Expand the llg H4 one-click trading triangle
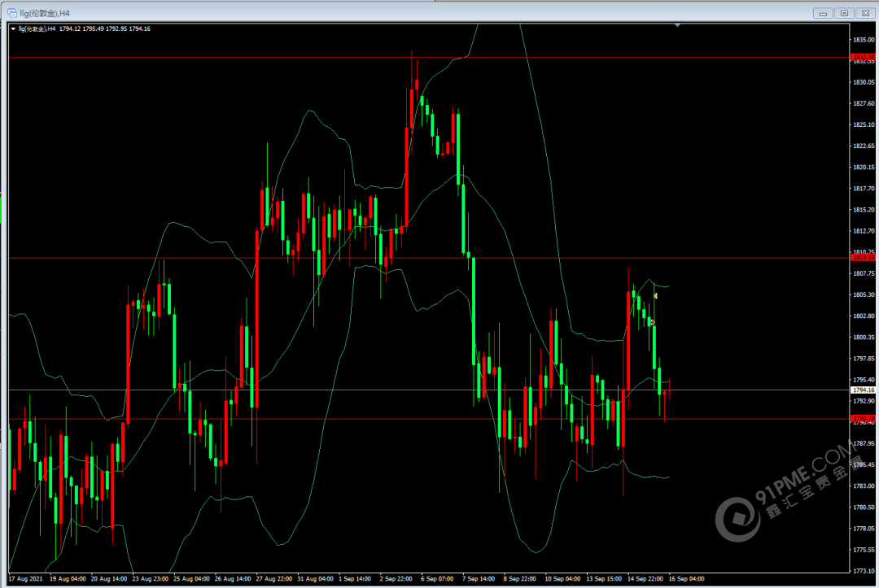Viewport: 879px width, 588px height. (13, 28)
